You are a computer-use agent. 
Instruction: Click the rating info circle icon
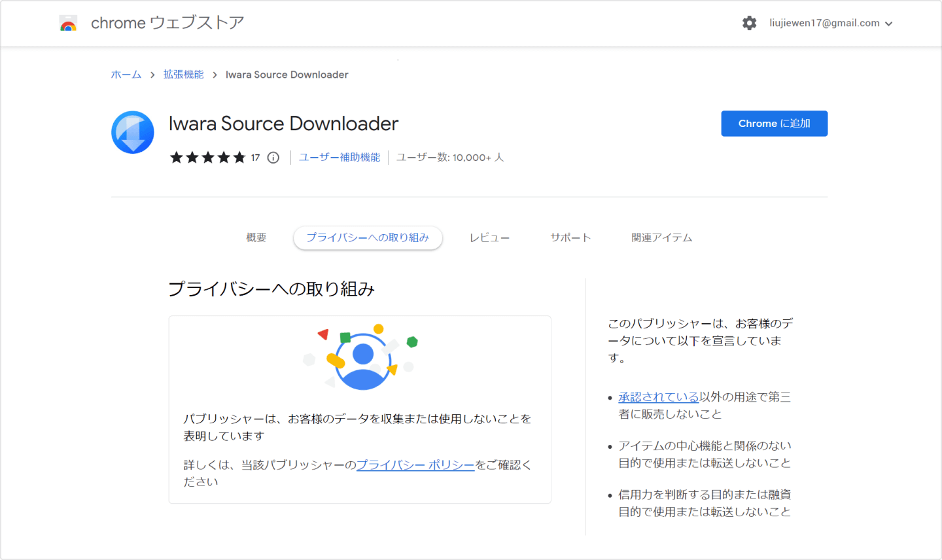(x=273, y=158)
